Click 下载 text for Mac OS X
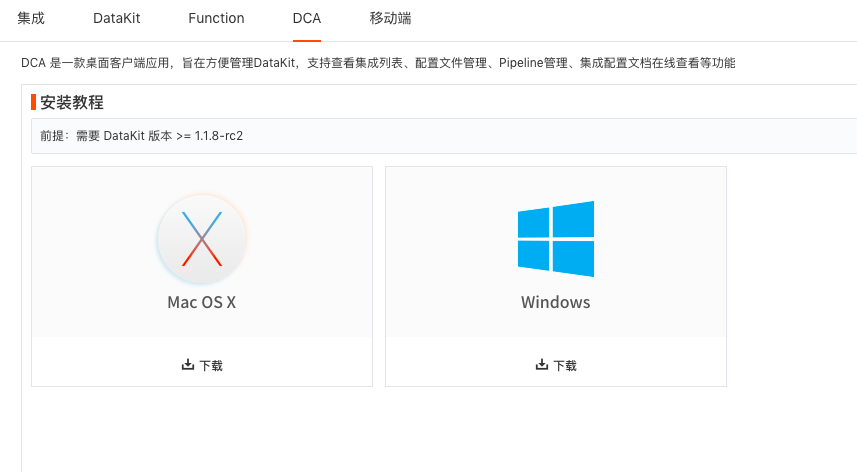Screen dimensions: 857x472 [211, 365]
